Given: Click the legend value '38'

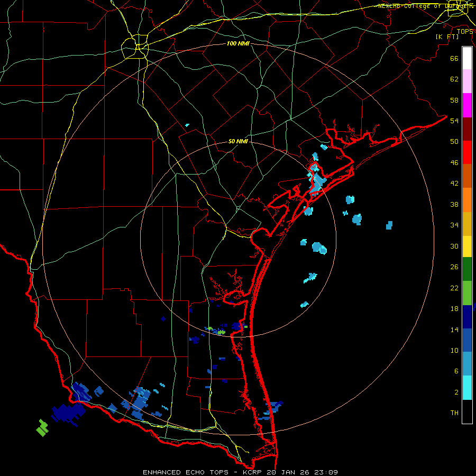Looking at the screenshot, I should 454,205.
